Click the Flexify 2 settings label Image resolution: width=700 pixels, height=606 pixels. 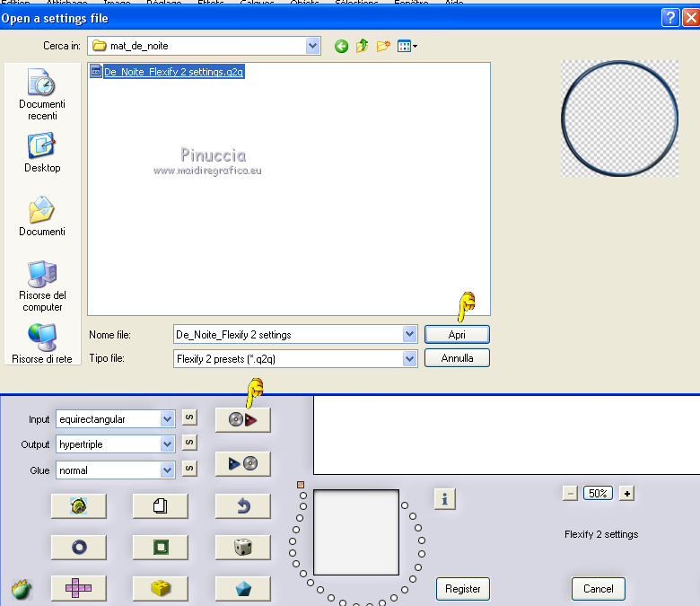pyautogui.click(x=601, y=534)
